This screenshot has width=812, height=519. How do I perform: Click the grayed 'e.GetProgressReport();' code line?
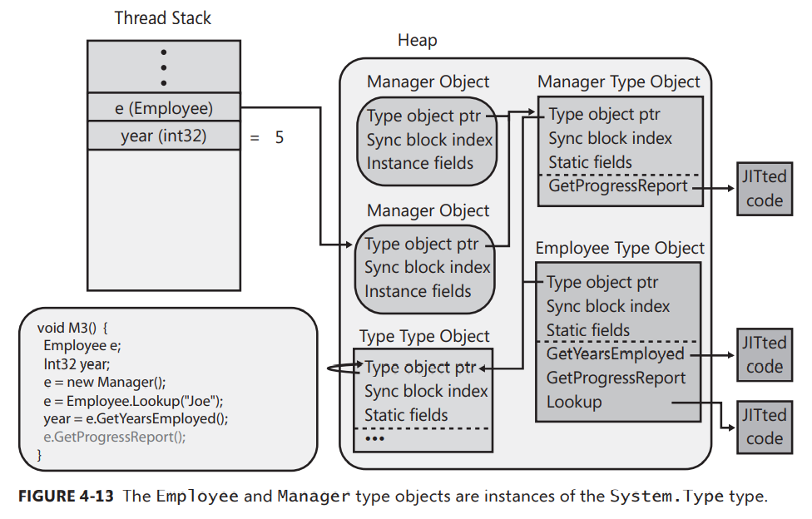coord(115,437)
